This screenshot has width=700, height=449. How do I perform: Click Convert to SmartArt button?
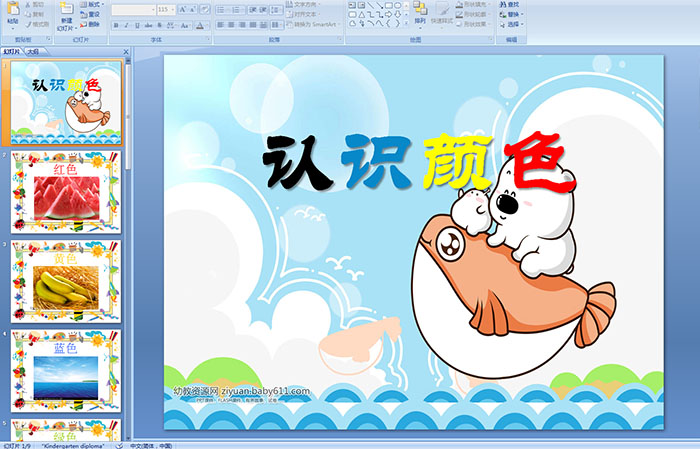tap(313, 24)
